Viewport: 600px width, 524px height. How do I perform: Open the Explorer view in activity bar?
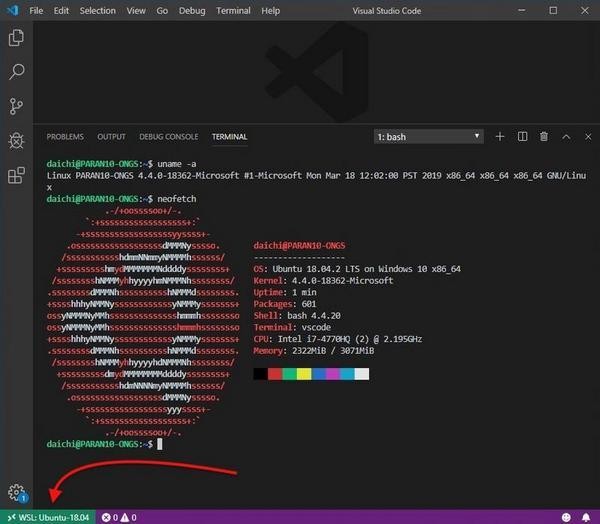pos(16,38)
